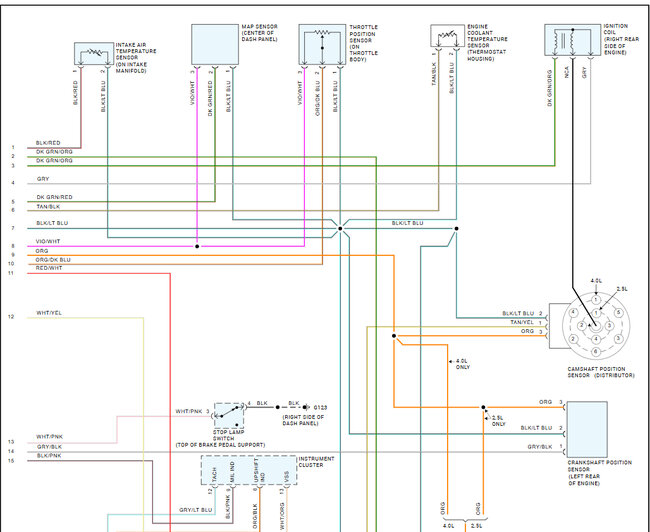The image size is (650, 532).
Task: Select the "2.5L ONLY" note
Action: 498,421
